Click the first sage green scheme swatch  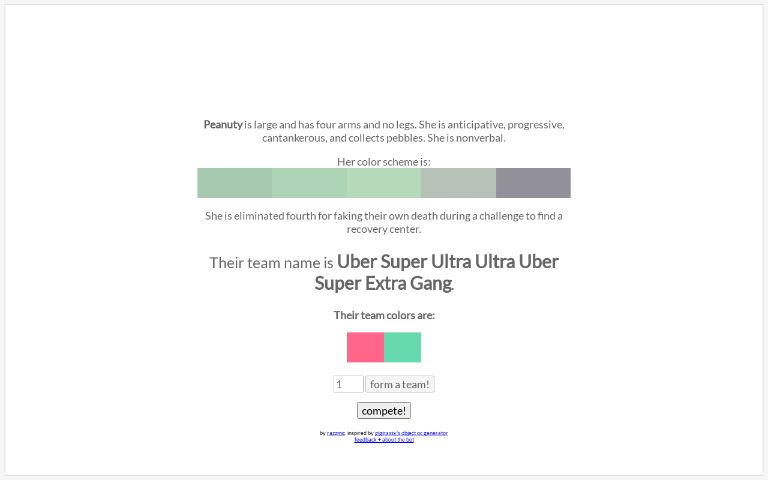click(234, 183)
